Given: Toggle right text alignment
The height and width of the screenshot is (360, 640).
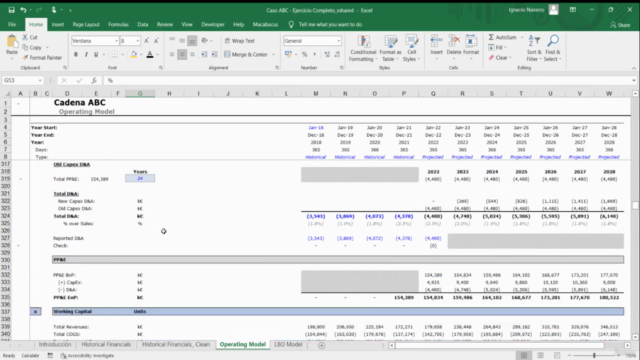Looking at the screenshot, I should pyautogui.click(x=192, y=54).
